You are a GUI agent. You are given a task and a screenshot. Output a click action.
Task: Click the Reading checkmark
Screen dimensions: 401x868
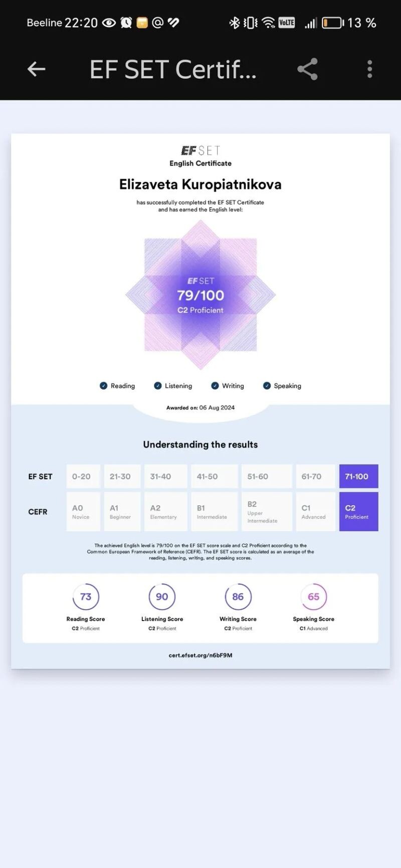[104, 386]
